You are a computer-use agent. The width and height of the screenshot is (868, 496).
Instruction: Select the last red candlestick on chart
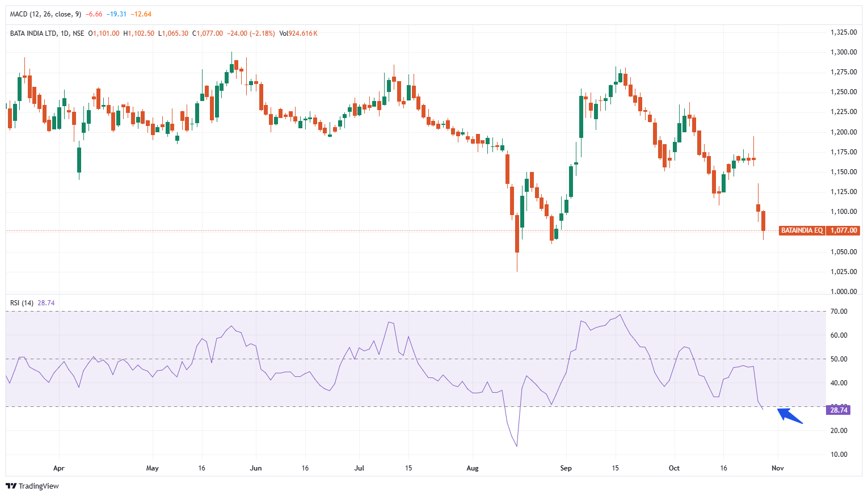764,221
